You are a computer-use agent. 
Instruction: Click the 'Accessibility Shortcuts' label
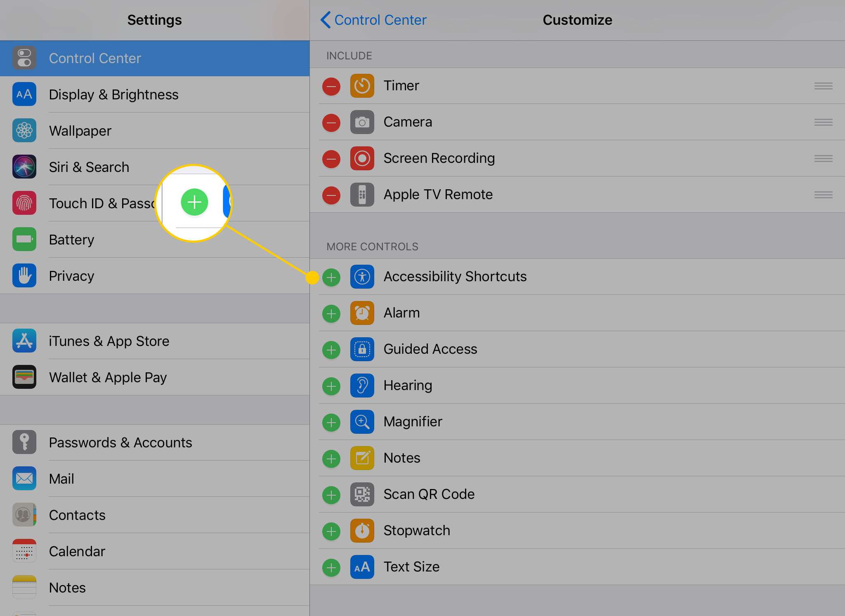(x=455, y=277)
